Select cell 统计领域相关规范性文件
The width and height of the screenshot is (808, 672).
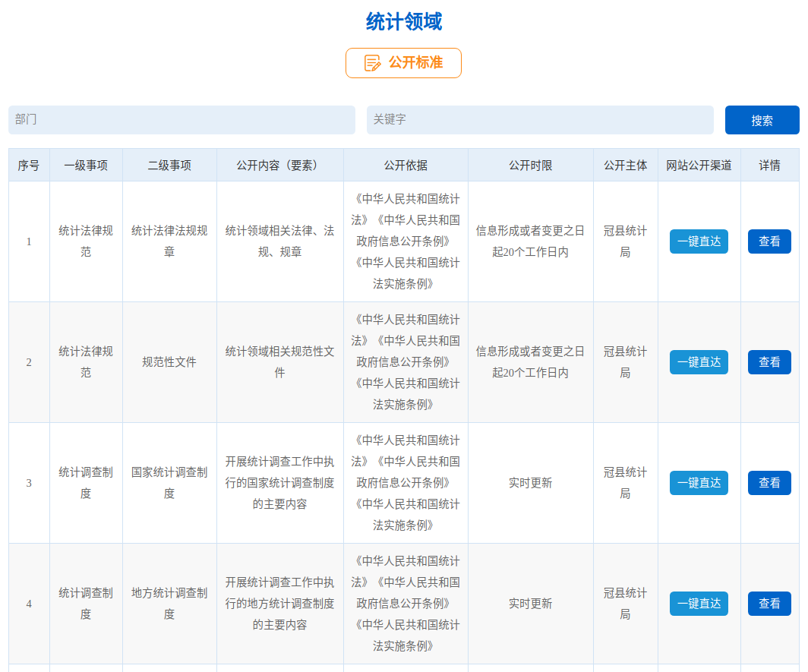pyautogui.click(x=279, y=362)
